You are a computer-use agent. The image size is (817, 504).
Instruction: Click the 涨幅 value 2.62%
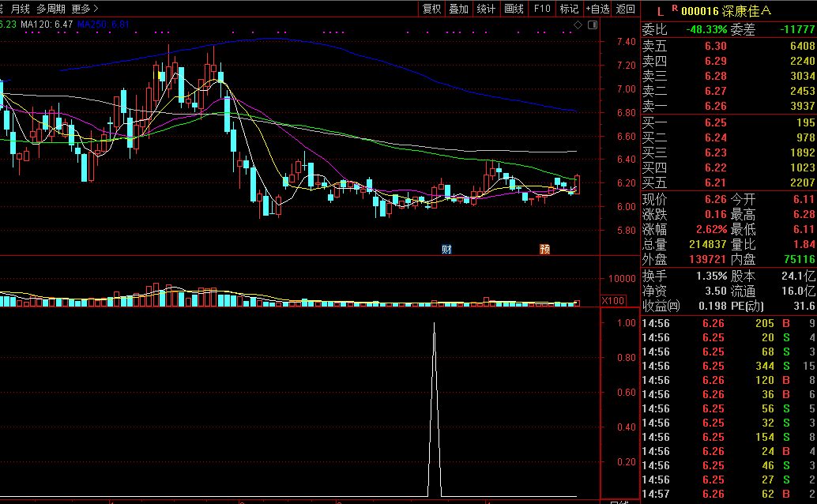711,229
